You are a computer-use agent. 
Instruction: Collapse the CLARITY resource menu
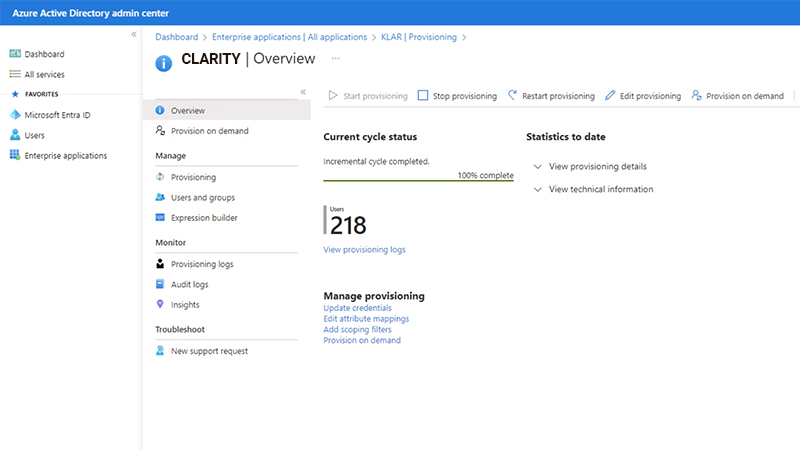point(303,92)
